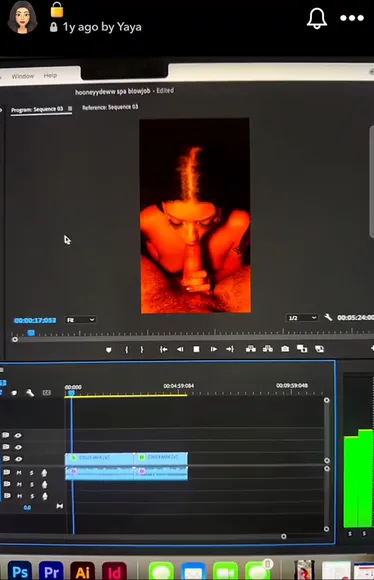Click the 0.0 master track volume value

click(x=27, y=508)
